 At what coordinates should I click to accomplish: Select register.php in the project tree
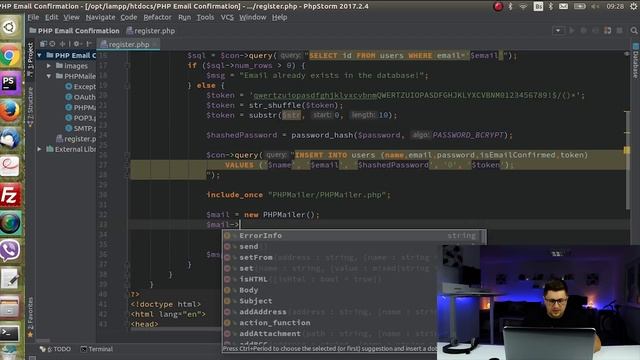pyautogui.click(x=76, y=139)
